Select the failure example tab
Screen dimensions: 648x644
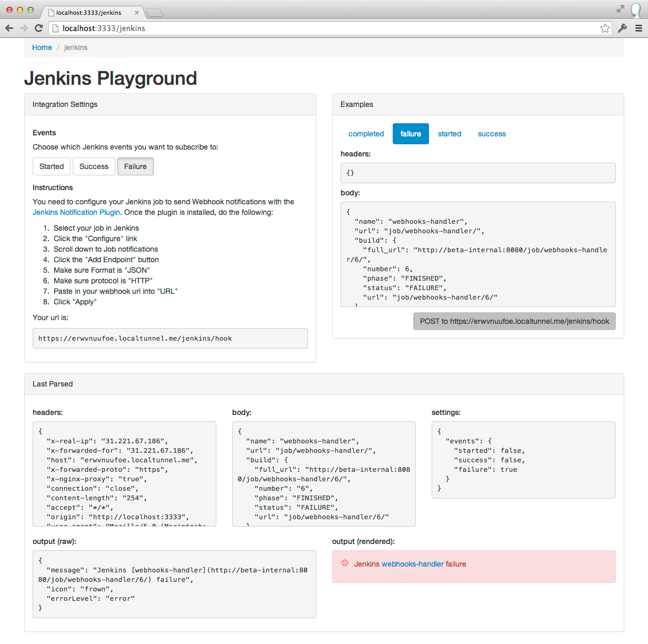click(411, 134)
